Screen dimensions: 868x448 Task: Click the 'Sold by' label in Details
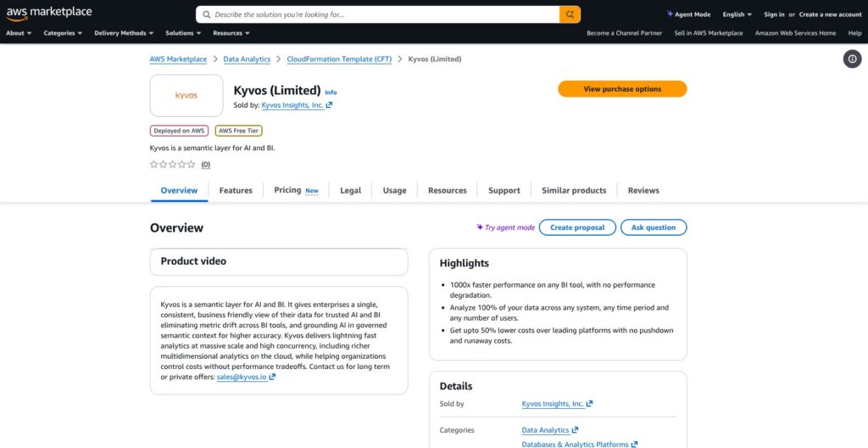452,404
